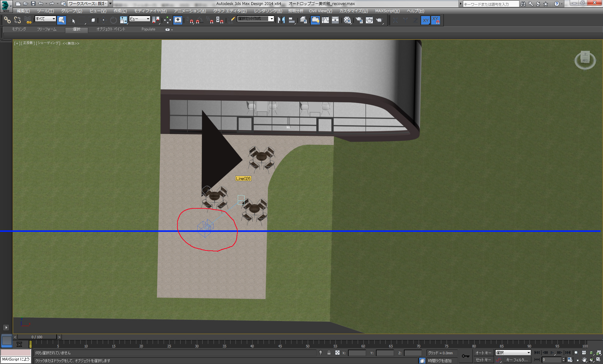The image size is (603, 364).
Task: Select the Rotate tool icon
Action: pos(113,20)
